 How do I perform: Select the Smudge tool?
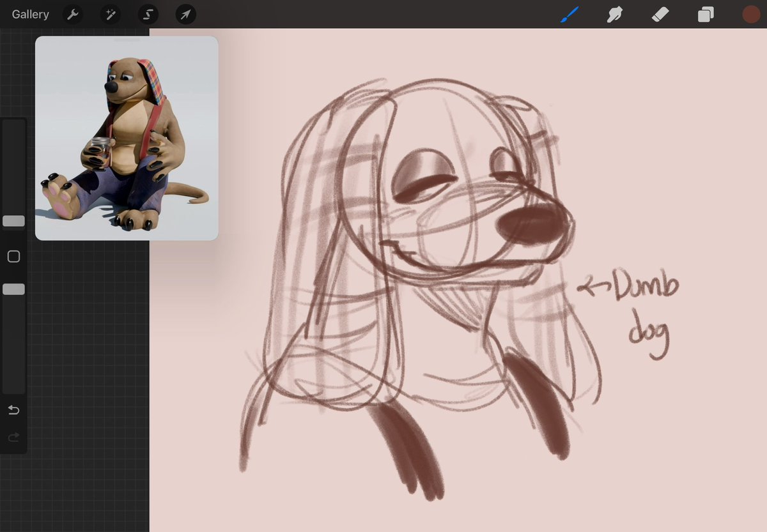tap(615, 14)
